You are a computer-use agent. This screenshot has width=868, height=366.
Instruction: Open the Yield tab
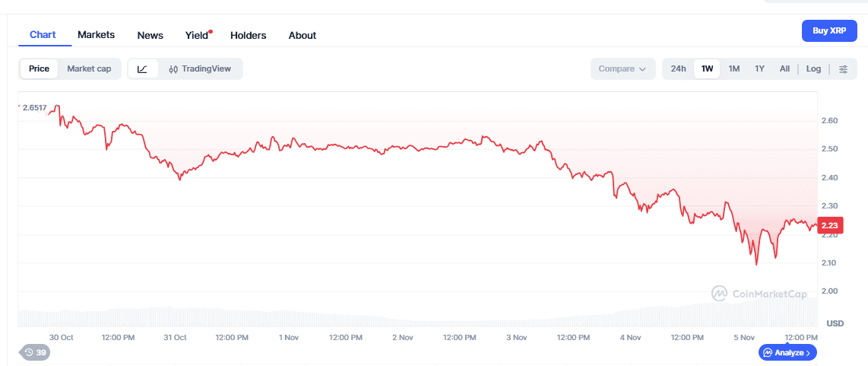pyautogui.click(x=197, y=35)
